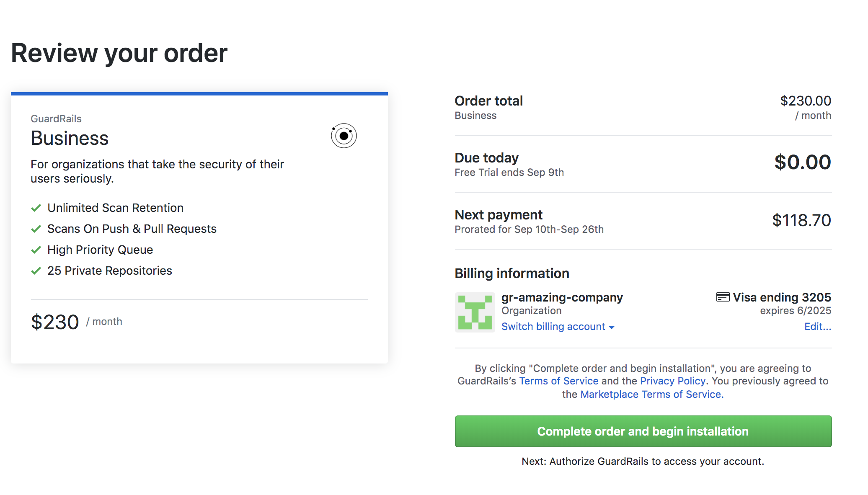The width and height of the screenshot is (868, 495).
Task: Click the $230 per month plan price
Action: coord(55,322)
